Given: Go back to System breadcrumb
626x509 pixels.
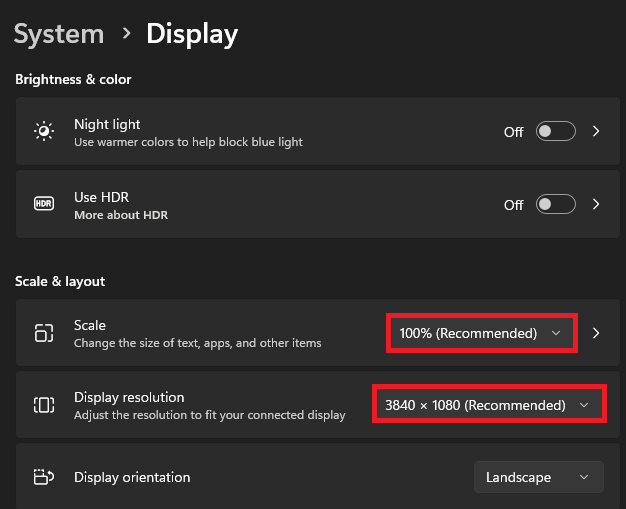Looking at the screenshot, I should (59, 34).
